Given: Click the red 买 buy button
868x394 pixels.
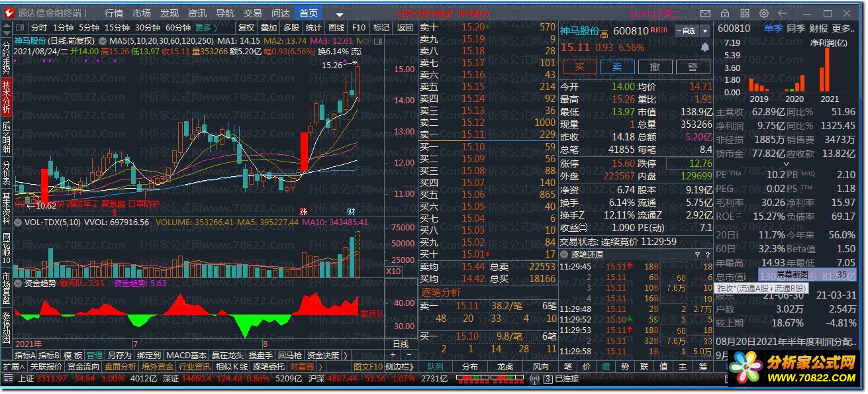Looking at the screenshot, I should coord(579,67).
